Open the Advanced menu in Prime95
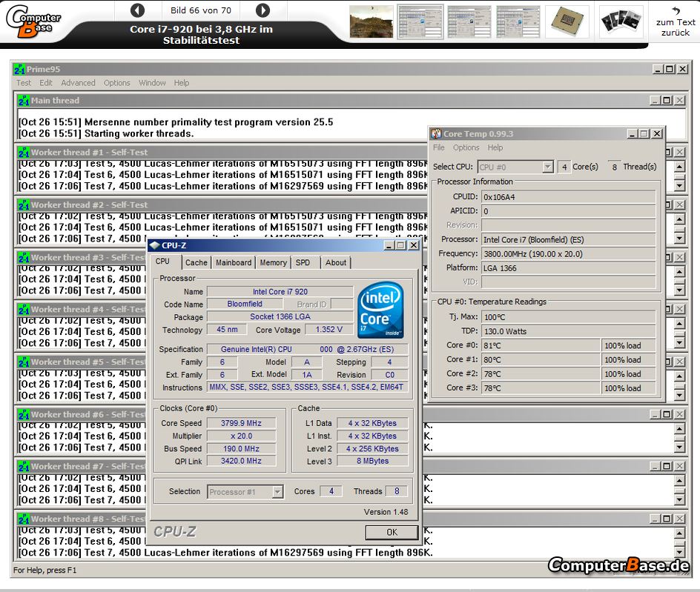This screenshot has height=592, width=700. point(78,83)
